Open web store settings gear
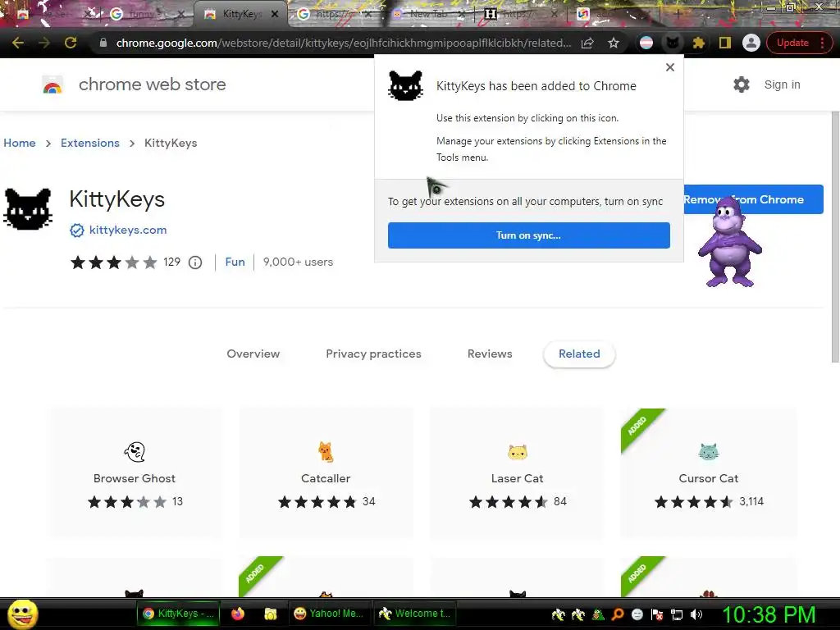 pos(742,84)
